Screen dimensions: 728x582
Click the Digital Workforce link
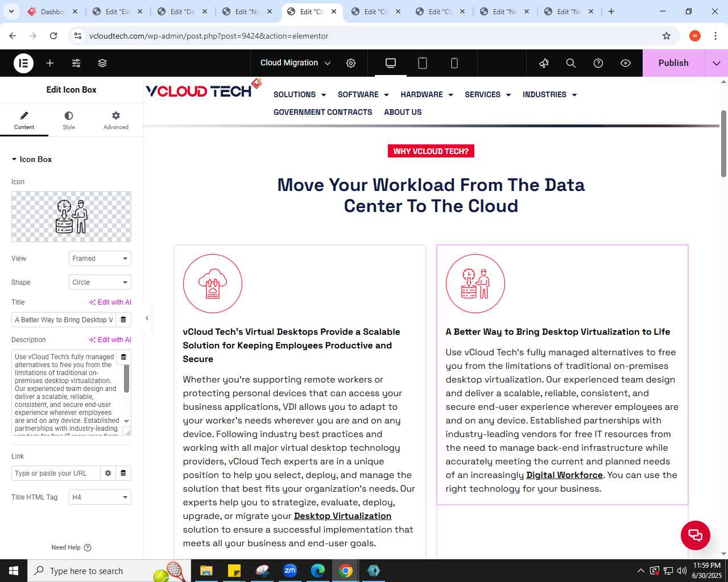click(564, 475)
